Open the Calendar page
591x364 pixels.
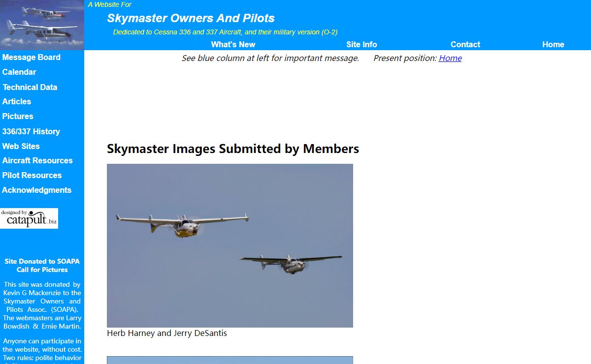tap(19, 72)
